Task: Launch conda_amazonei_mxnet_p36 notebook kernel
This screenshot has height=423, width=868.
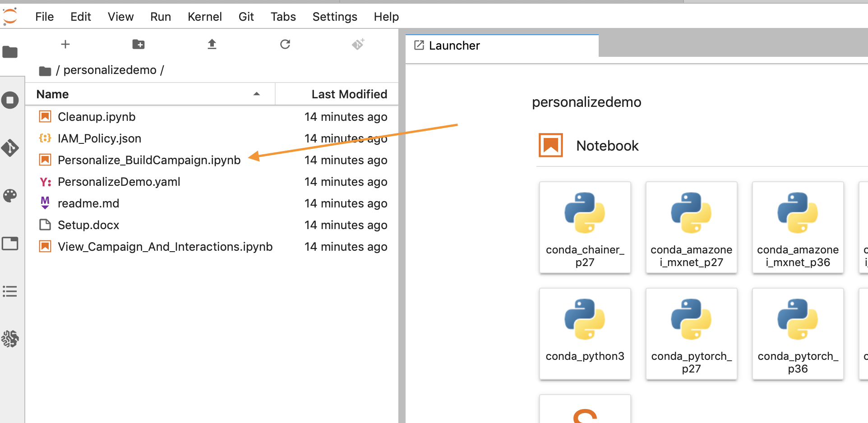Action: coord(798,227)
